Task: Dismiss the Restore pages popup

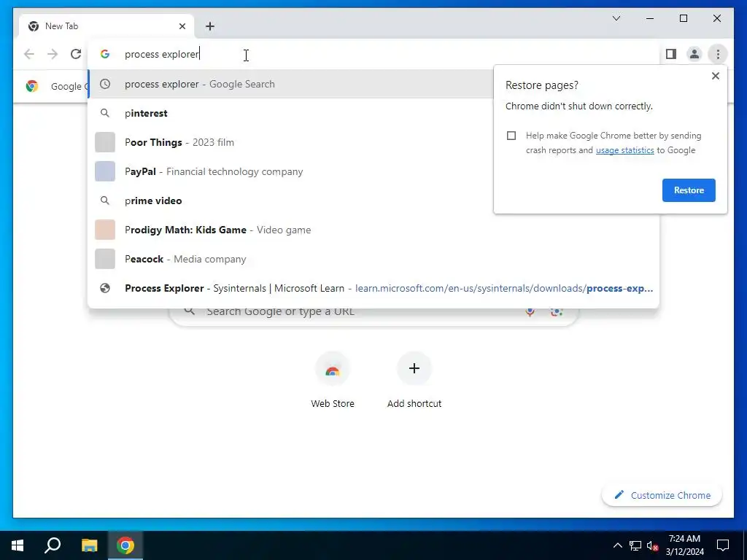Action: [x=715, y=76]
